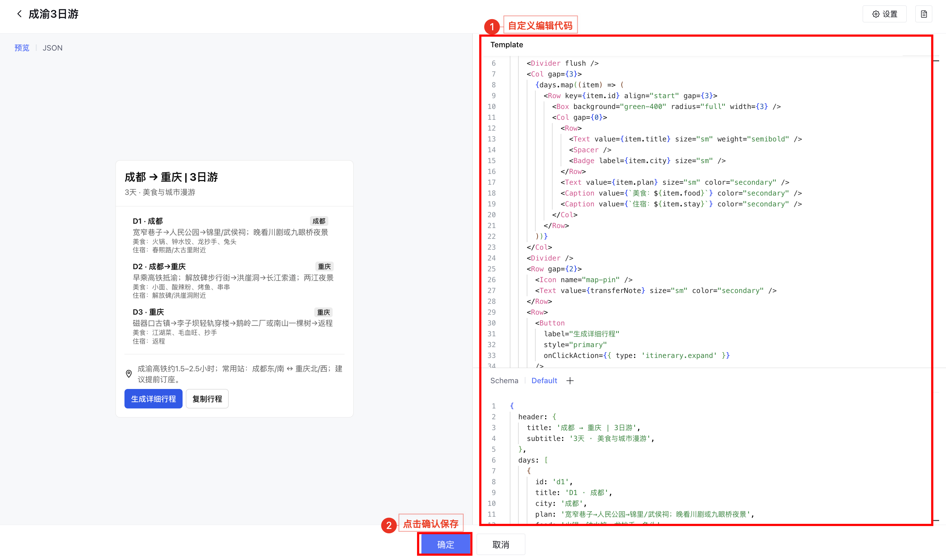Image resolution: width=946 pixels, height=560 pixels.
Task: Open the 设置 settings button
Action: (884, 14)
